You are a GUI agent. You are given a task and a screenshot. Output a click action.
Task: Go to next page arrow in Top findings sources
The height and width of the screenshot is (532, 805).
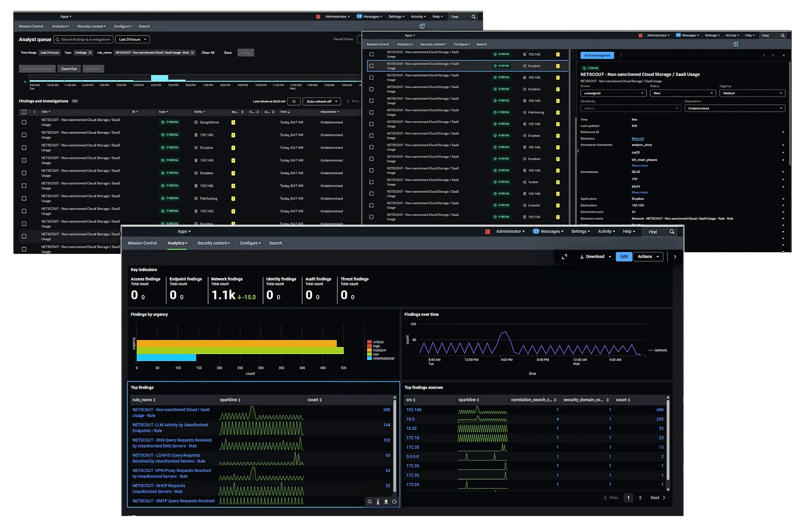pyautogui.click(x=664, y=498)
